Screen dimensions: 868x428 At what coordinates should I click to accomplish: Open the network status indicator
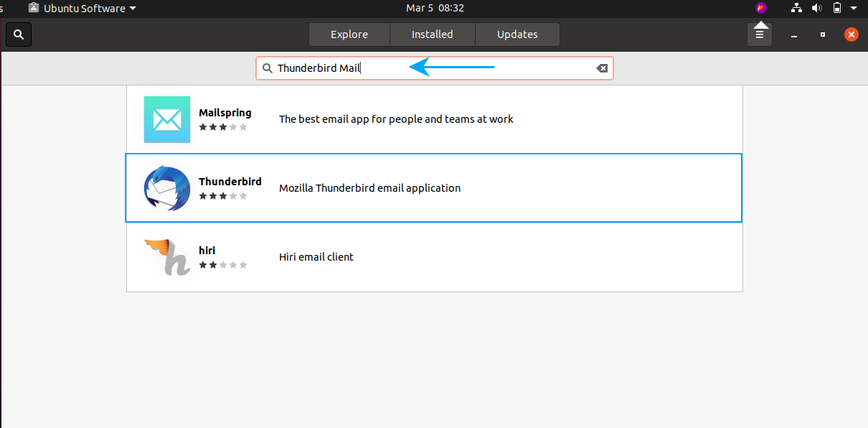pos(796,9)
